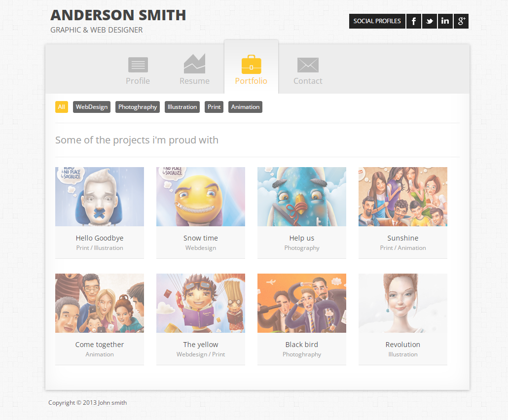Select the Portfolio briefcase icon
This screenshot has width=508, height=420.
(252, 65)
